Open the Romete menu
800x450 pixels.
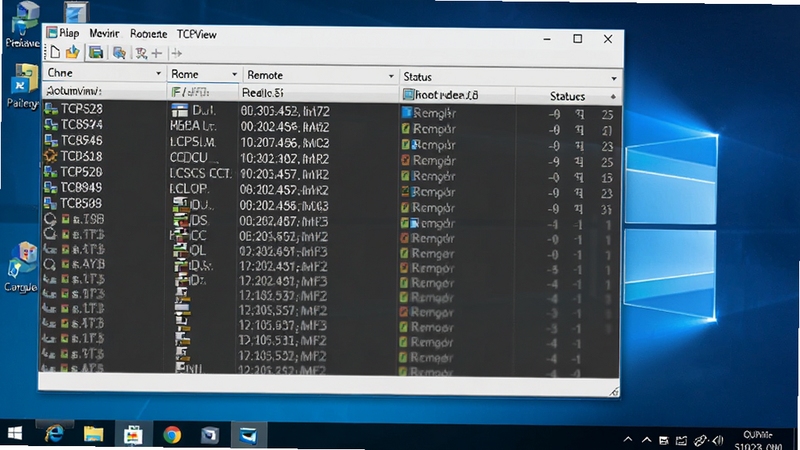click(x=148, y=34)
